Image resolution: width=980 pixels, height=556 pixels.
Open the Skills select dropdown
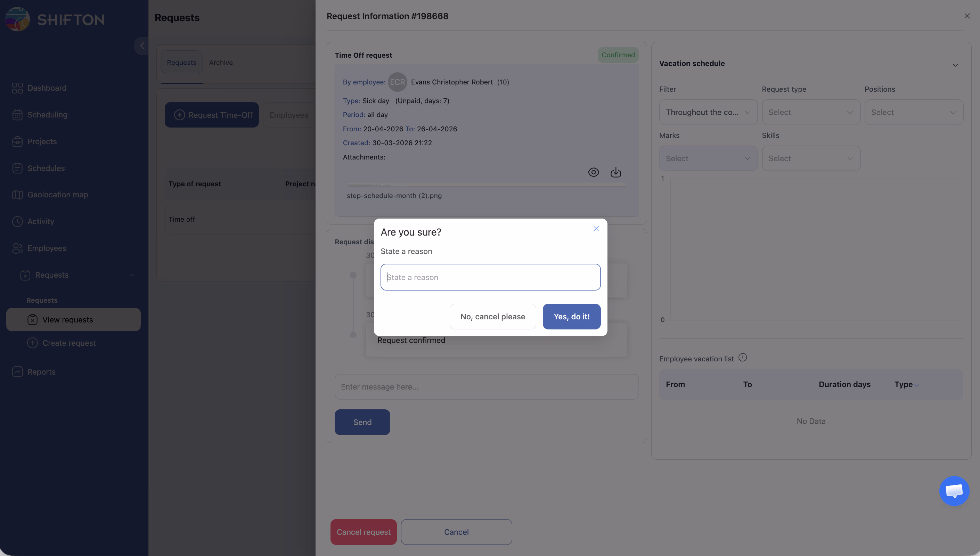coord(811,158)
